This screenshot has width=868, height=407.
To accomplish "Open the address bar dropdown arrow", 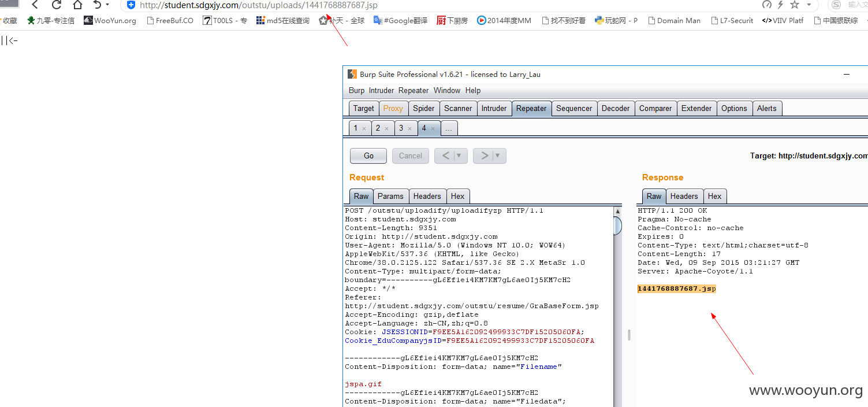I will 809,5.
